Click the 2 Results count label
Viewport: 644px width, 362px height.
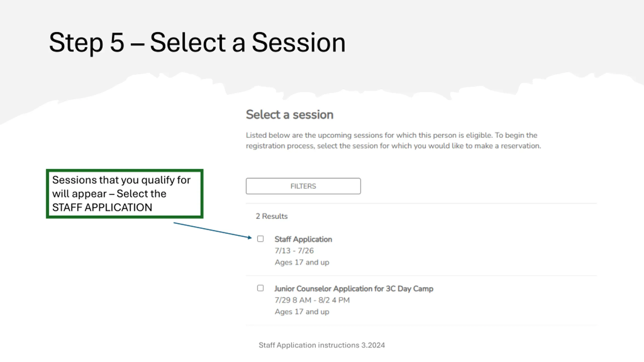(x=271, y=216)
